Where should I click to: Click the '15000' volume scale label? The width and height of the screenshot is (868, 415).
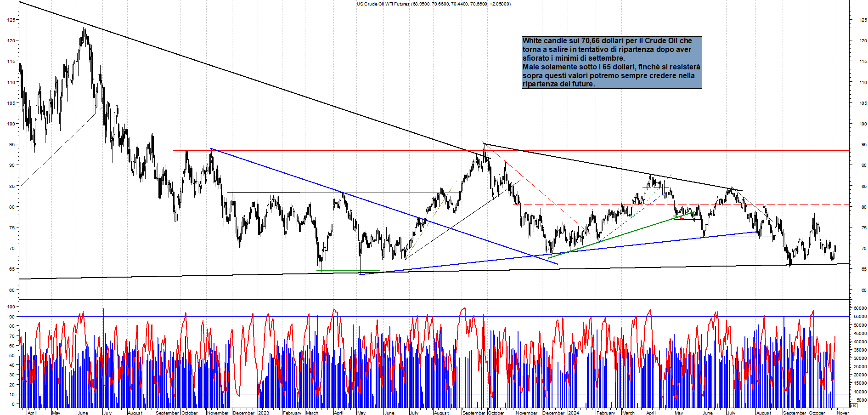point(860,383)
